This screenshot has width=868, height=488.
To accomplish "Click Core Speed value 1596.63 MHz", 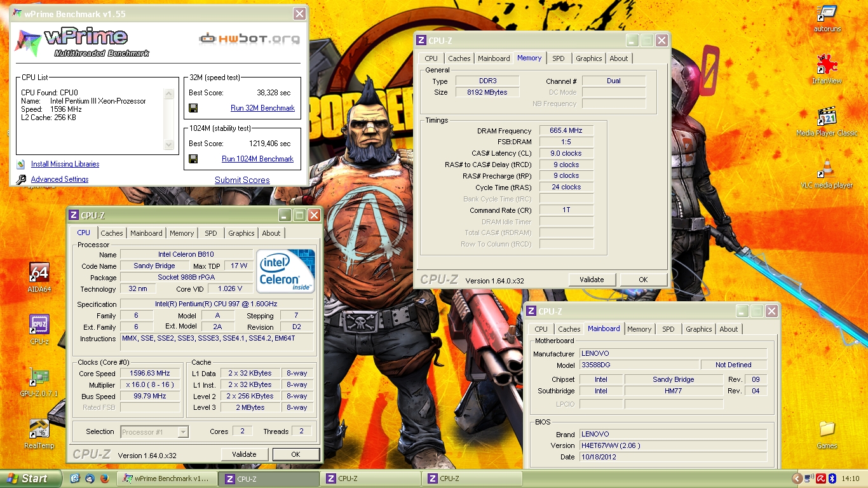I will point(150,373).
